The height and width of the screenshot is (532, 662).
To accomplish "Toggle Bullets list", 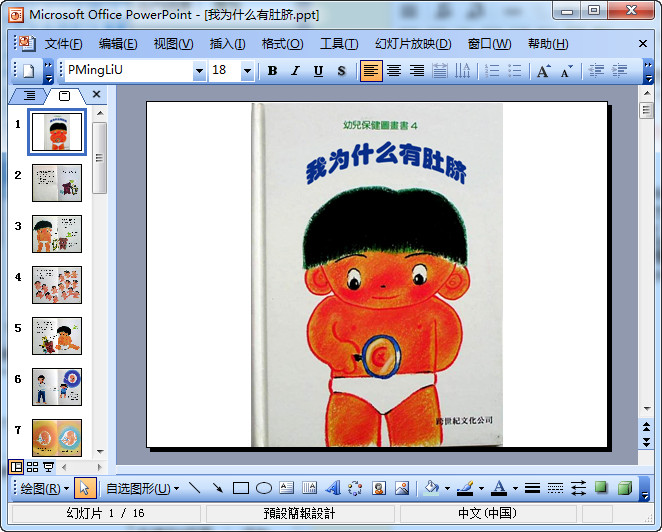I will (514, 71).
